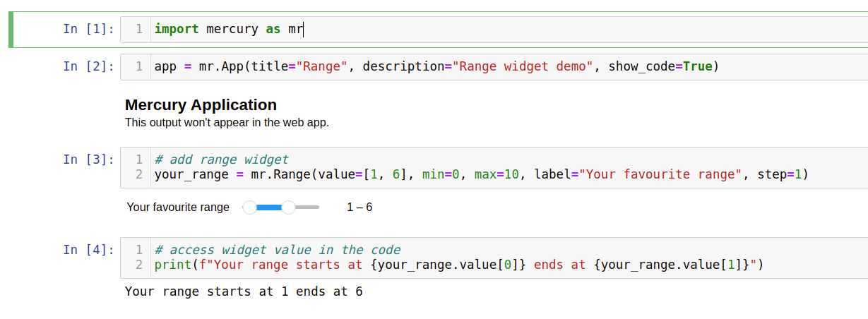The image size is (868, 319).
Task: Click the "Range widget demo" description string
Action: tap(523, 66)
